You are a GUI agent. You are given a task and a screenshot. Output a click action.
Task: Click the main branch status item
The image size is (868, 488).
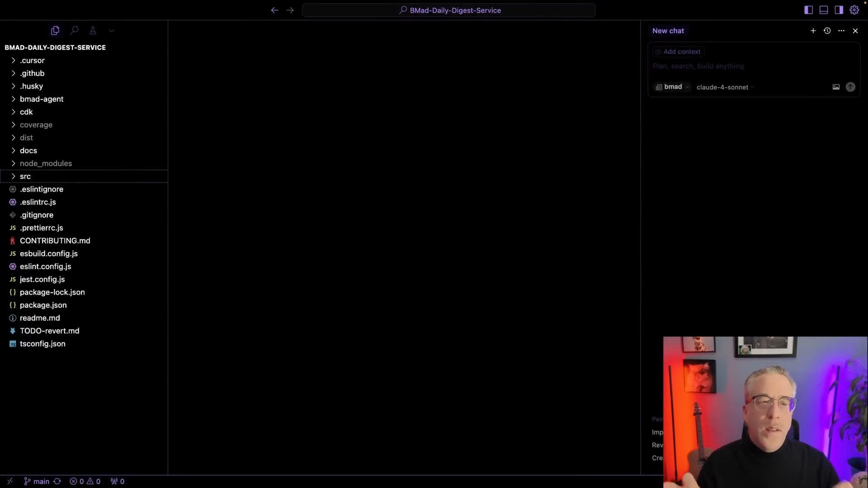[x=37, y=481]
